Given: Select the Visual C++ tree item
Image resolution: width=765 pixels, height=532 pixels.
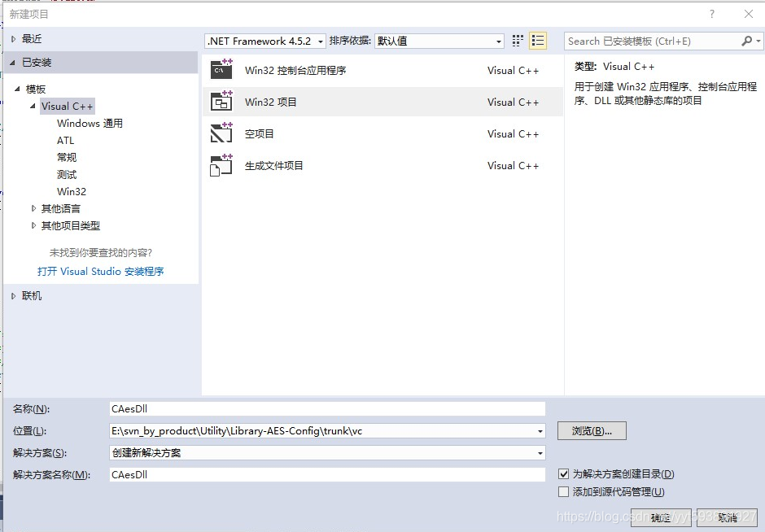Looking at the screenshot, I should [x=68, y=106].
